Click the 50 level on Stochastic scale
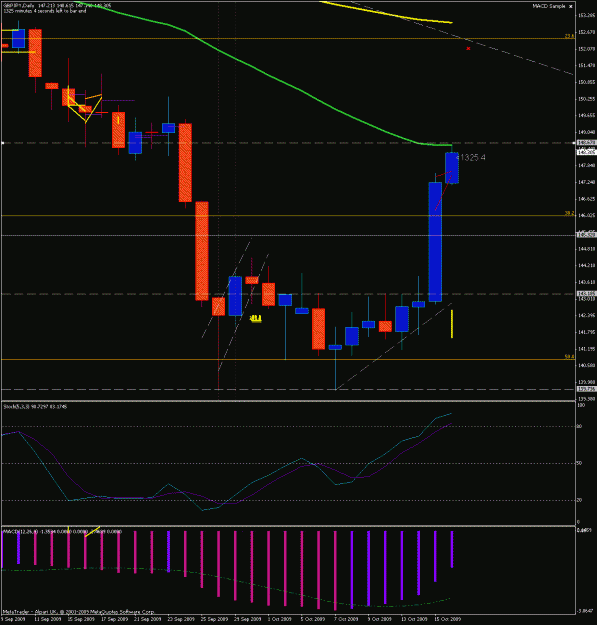597x625 pixels. 579,463
